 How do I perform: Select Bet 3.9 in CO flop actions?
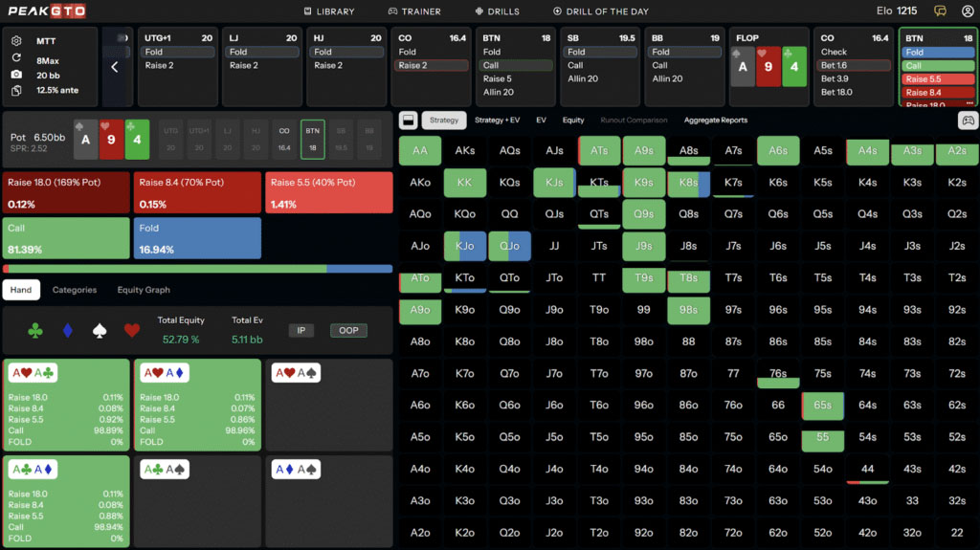[835, 79]
